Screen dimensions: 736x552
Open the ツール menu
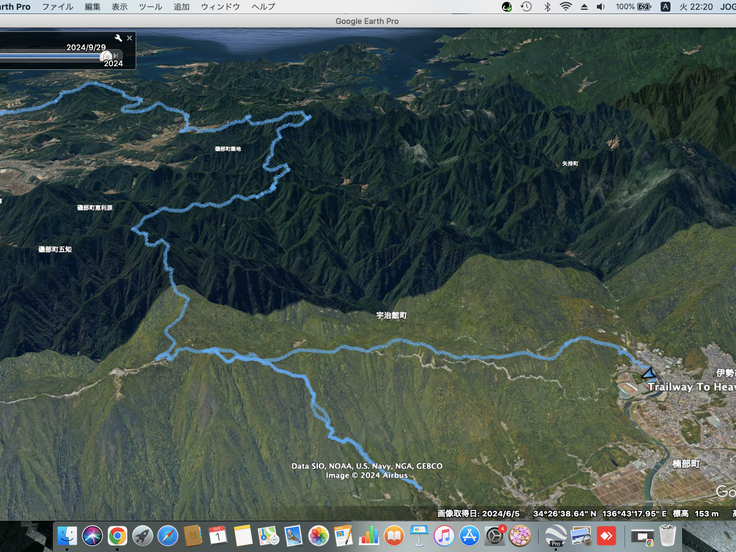click(x=150, y=6)
